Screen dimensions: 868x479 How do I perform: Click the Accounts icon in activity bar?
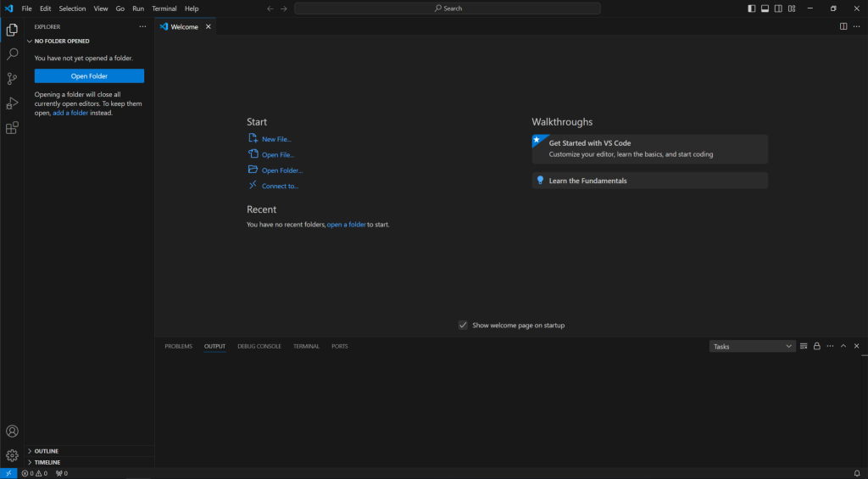pos(12,432)
